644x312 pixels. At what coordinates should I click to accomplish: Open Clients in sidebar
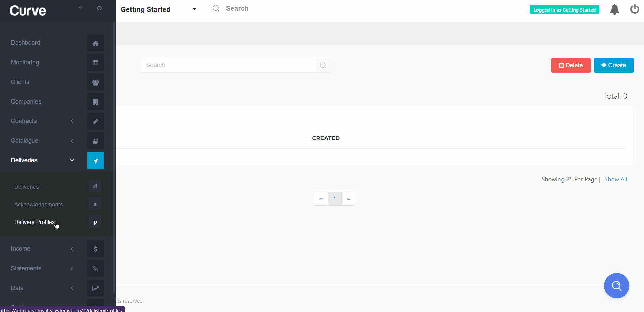(20, 82)
